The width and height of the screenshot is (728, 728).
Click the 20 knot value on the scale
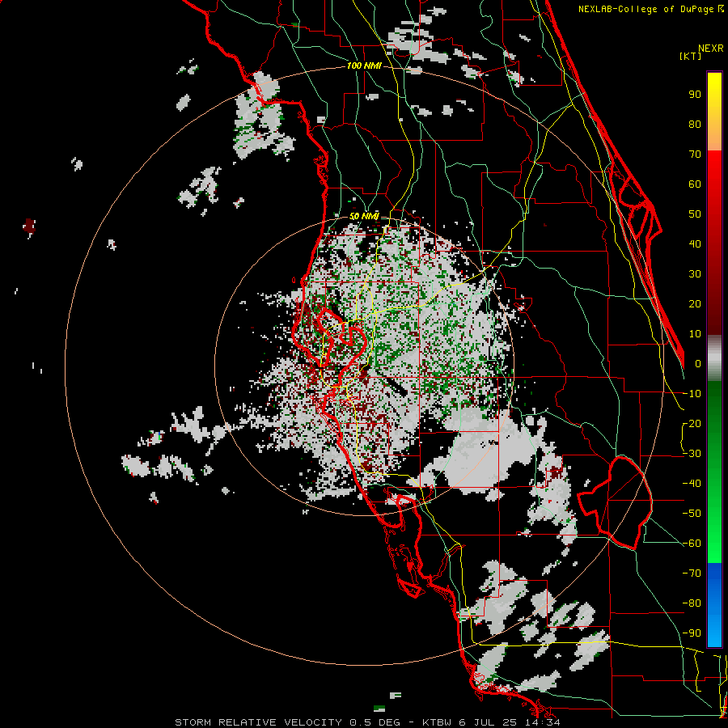pos(695,303)
